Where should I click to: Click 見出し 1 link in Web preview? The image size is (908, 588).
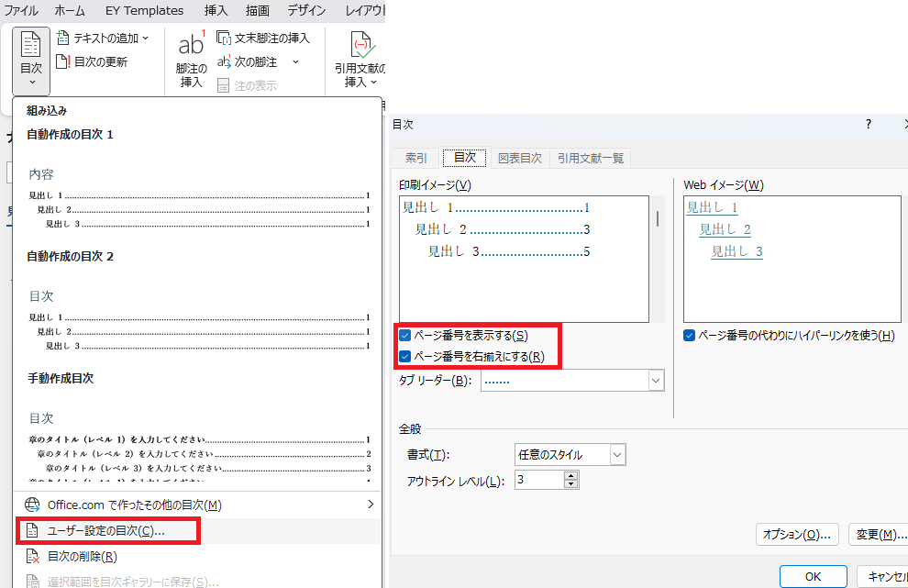713,207
